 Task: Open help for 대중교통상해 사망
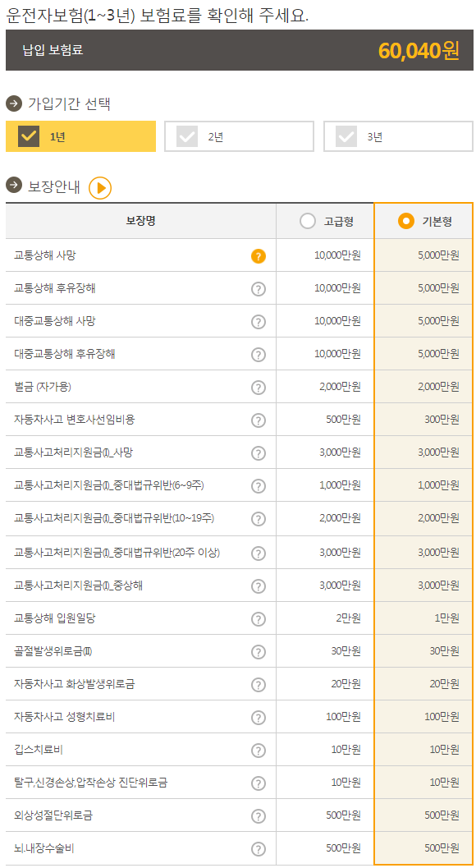[x=259, y=322]
